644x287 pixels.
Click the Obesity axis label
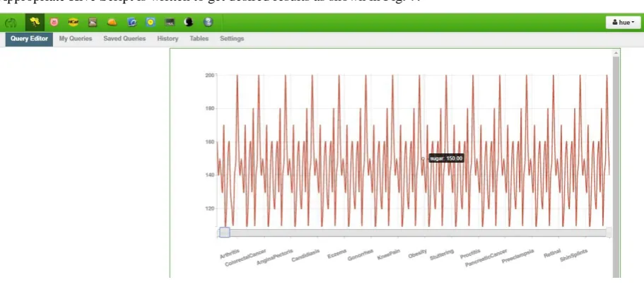[x=418, y=254]
